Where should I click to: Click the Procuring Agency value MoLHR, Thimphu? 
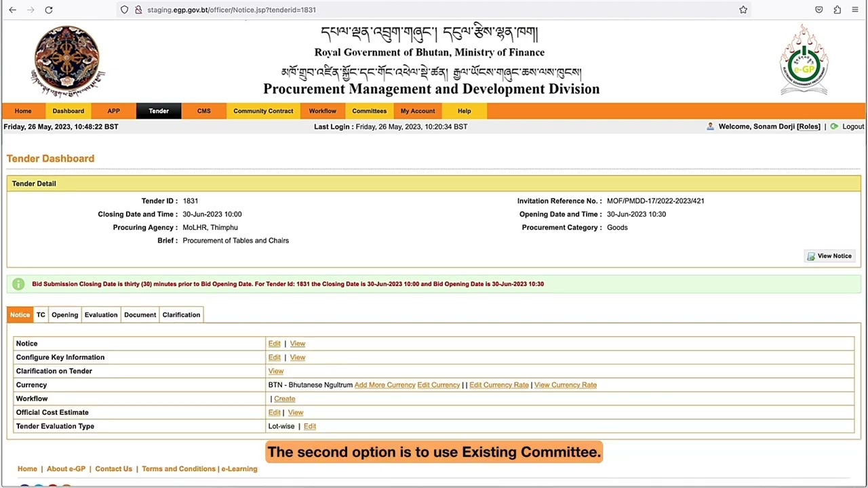pos(210,228)
